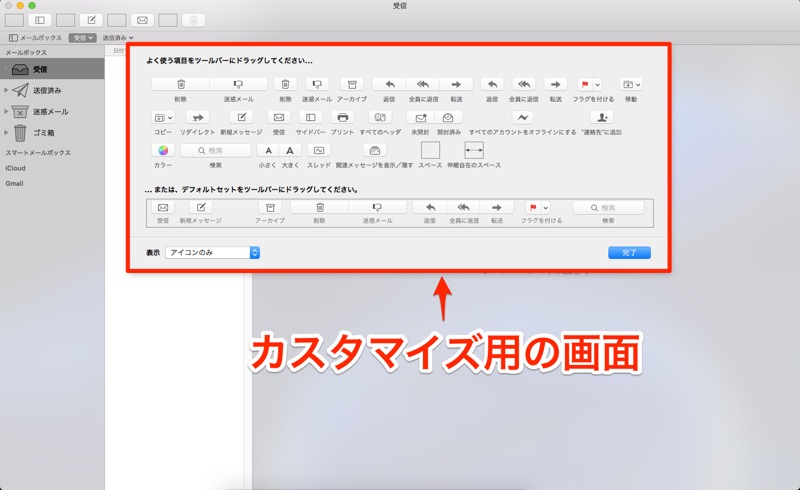This screenshot has width=800, height=490.
Task: Open the 送信済み dropdown in the favorites bar
Action: pos(118,38)
